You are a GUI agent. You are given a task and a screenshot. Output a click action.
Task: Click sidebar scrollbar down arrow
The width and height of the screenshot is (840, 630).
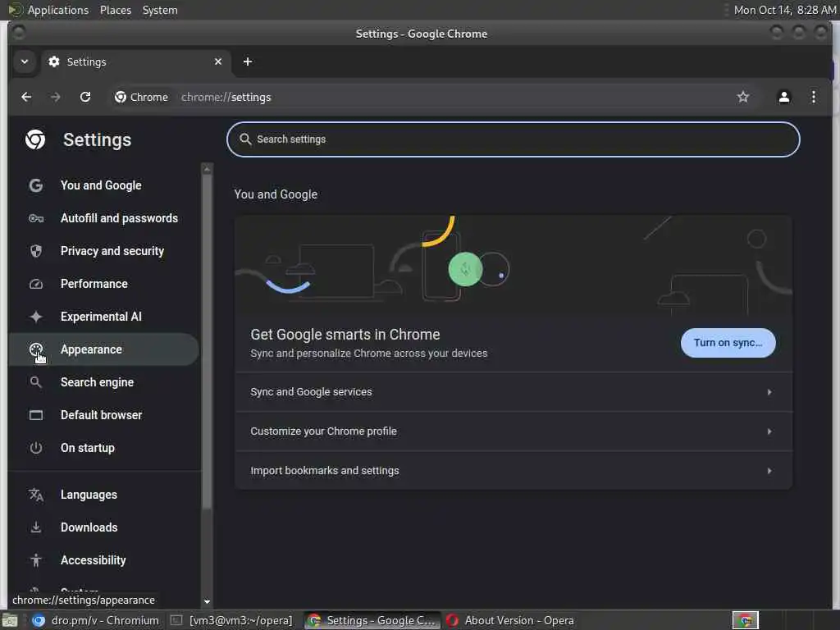207,601
